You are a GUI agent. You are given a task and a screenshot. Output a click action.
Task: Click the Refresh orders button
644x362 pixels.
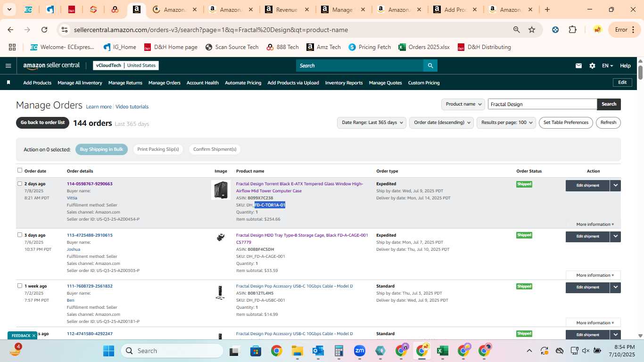608,123
